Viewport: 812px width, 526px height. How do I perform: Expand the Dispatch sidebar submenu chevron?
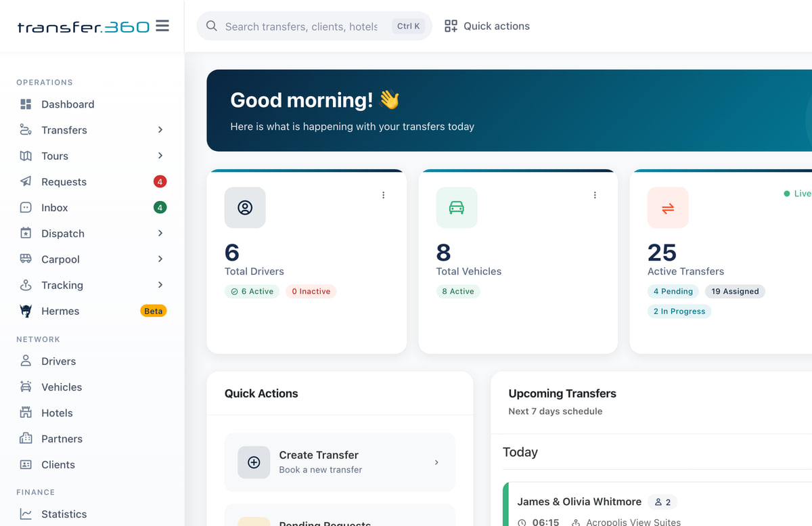[x=160, y=234]
